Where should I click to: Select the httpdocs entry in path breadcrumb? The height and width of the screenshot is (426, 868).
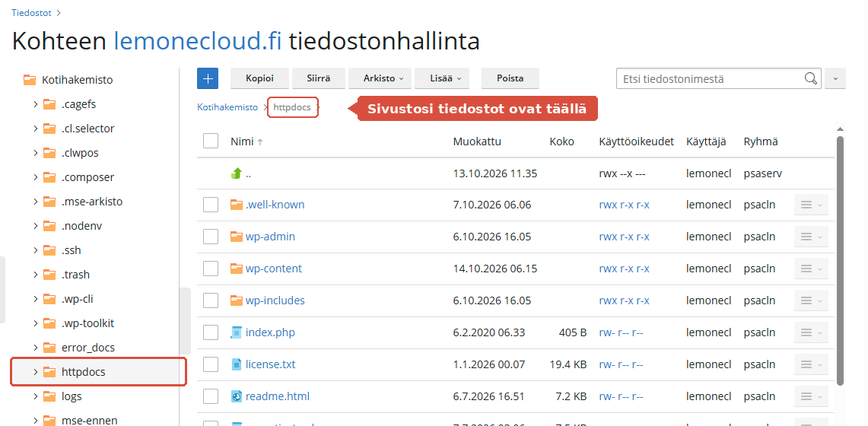pos(292,107)
